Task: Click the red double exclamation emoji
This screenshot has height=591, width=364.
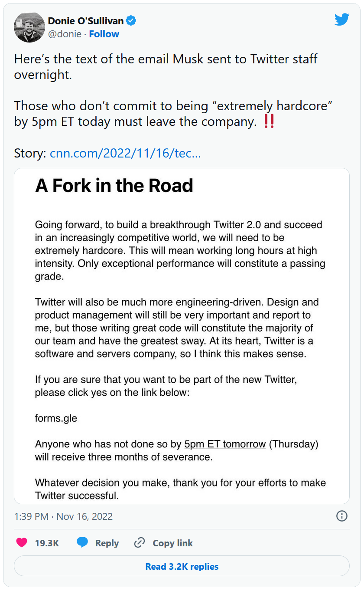Action: (269, 122)
